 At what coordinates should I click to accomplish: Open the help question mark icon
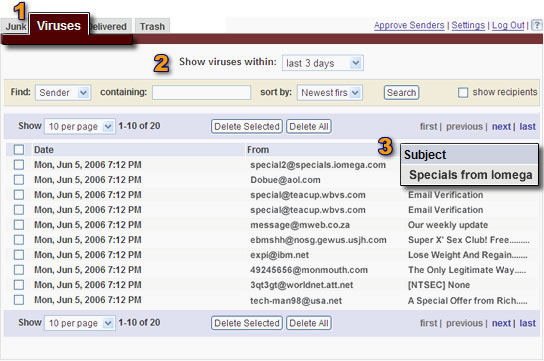537,25
